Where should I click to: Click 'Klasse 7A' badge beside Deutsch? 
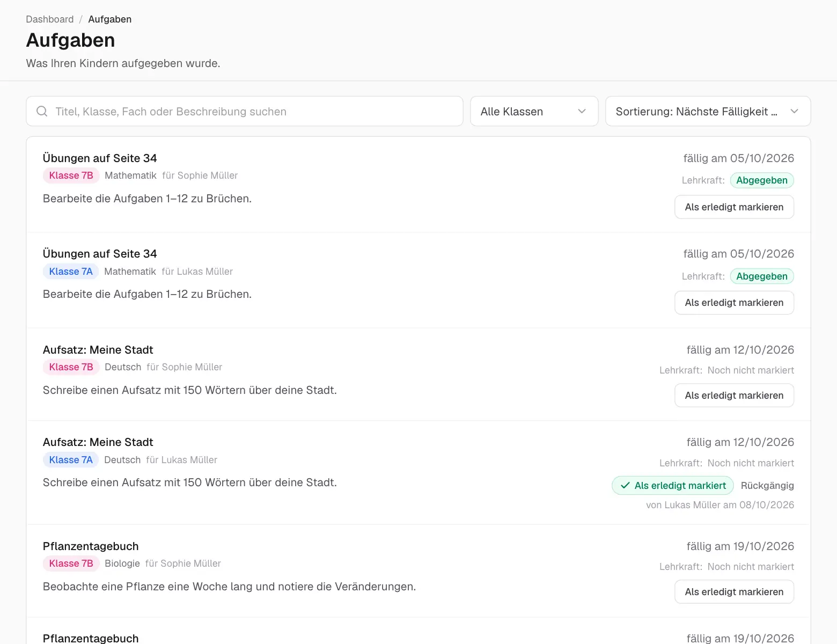point(71,460)
